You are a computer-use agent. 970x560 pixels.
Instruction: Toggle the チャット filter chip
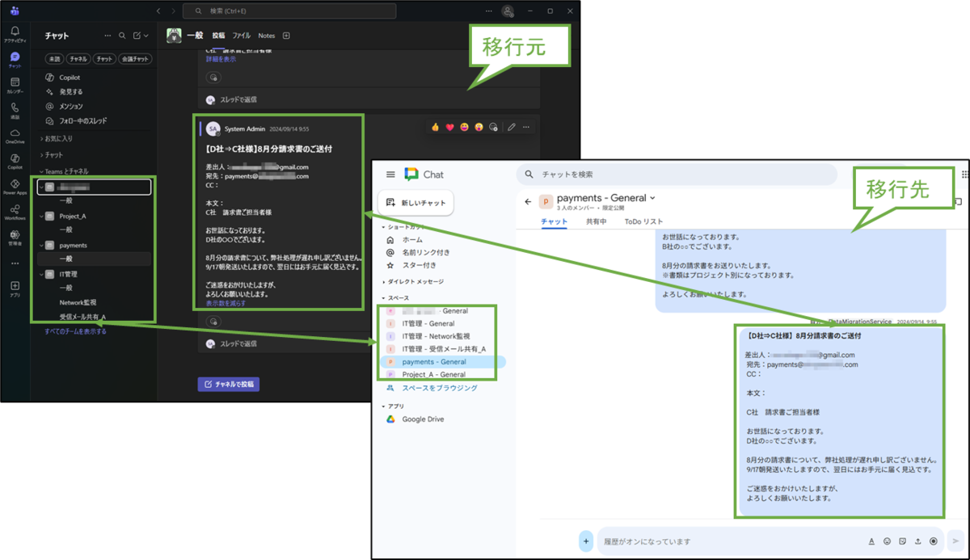[x=104, y=59]
